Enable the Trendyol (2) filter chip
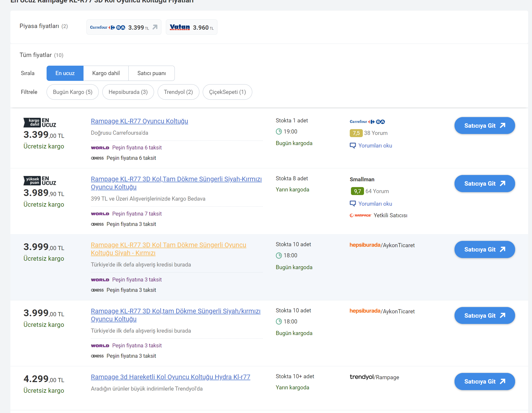Screen dimensions: 532x413 178,92
